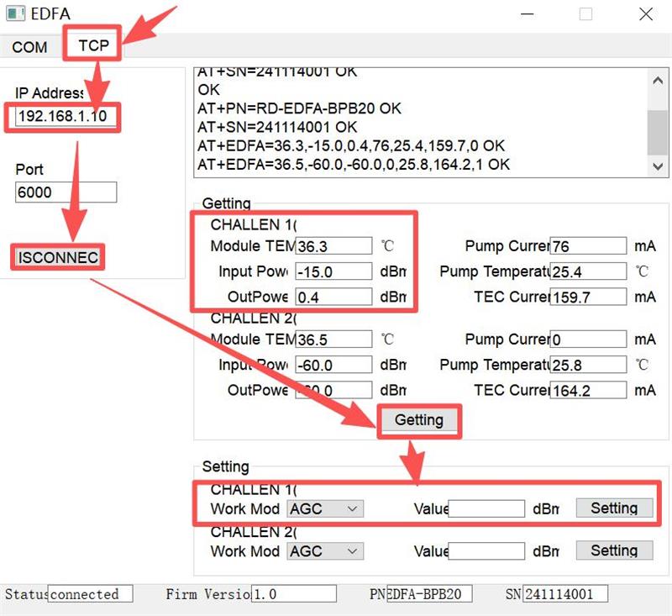Click the IP Address input field
The width and height of the screenshot is (672, 616).
tap(66, 116)
